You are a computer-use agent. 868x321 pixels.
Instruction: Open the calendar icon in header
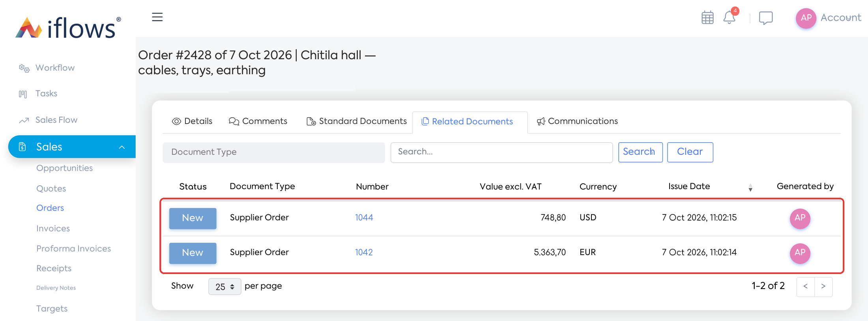coord(707,18)
